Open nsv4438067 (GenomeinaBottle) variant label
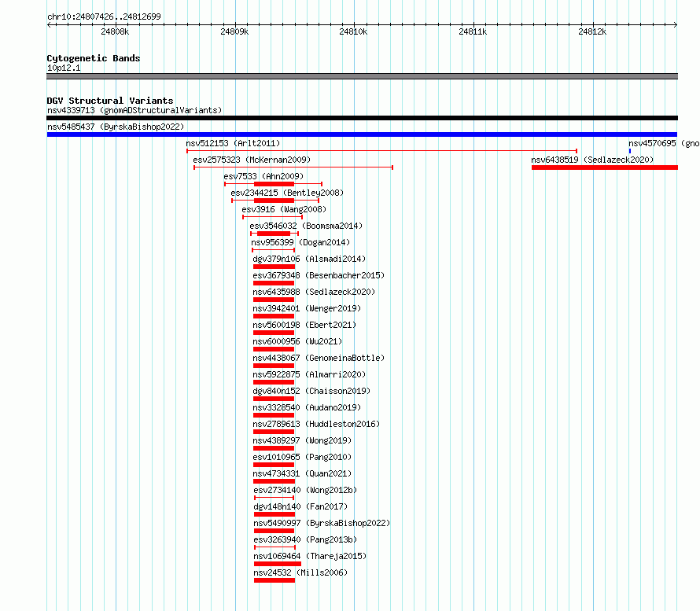This screenshot has width=700, height=611. click(319, 358)
